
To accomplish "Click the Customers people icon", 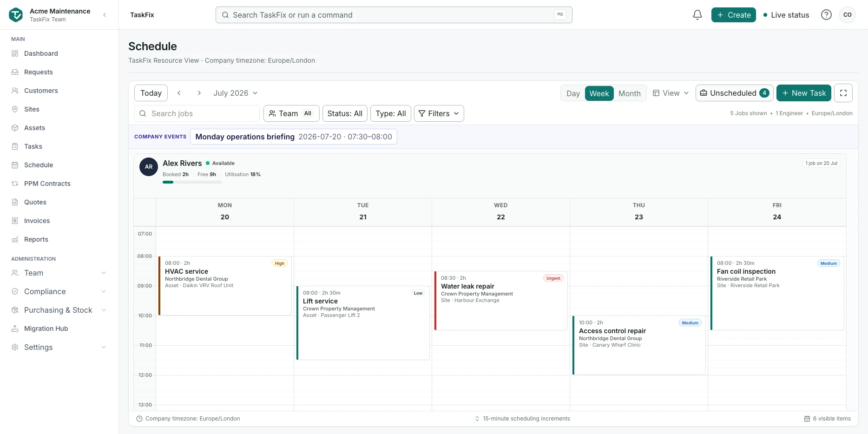I will (15, 91).
